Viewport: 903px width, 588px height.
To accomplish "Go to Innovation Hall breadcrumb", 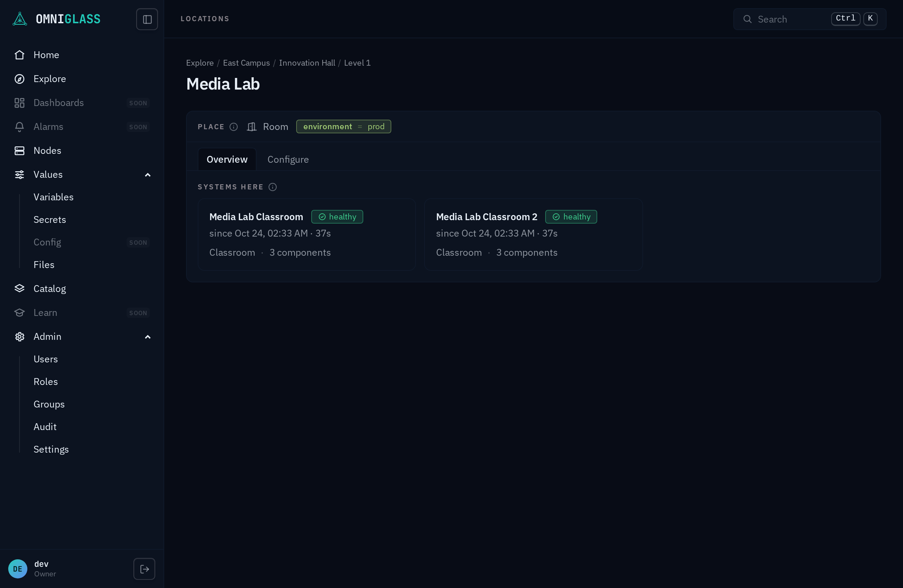I will (x=307, y=63).
